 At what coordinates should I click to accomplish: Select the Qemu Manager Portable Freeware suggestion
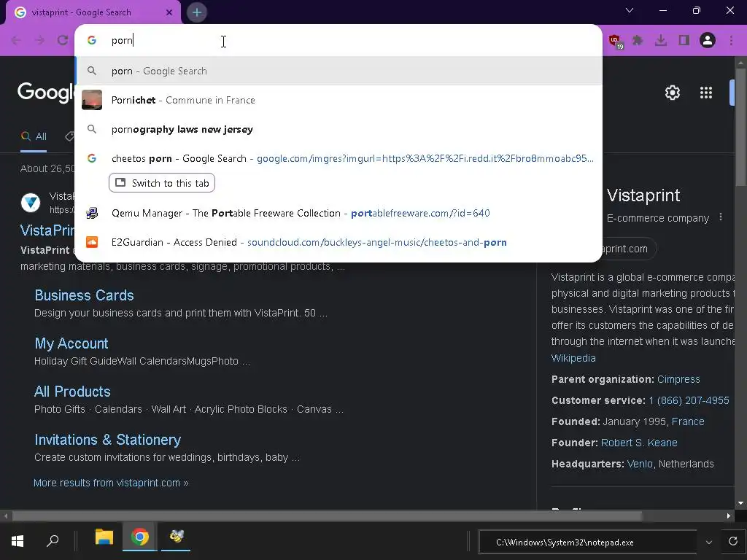338,213
